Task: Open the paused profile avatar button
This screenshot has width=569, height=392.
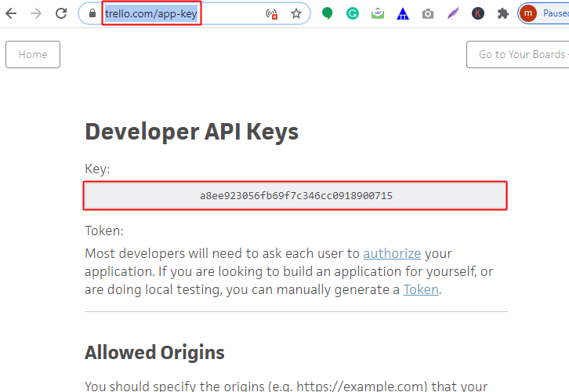Action: 543,13
